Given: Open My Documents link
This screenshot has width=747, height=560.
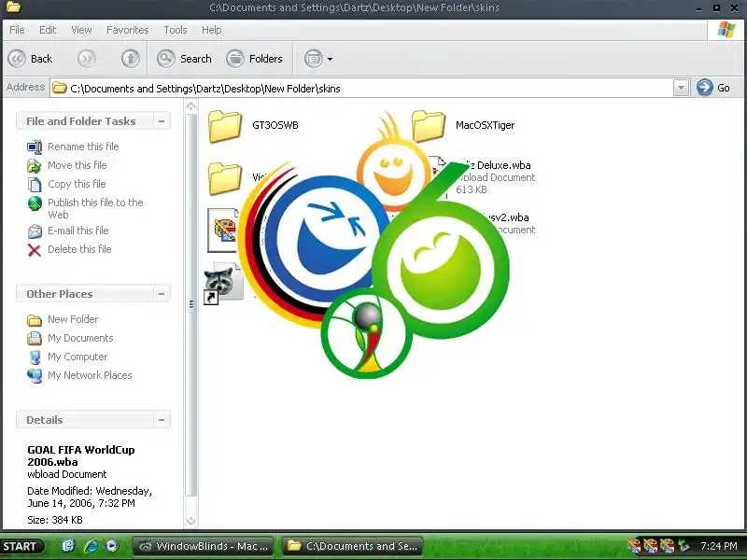Looking at the screenshot, I should click(80, 338).
